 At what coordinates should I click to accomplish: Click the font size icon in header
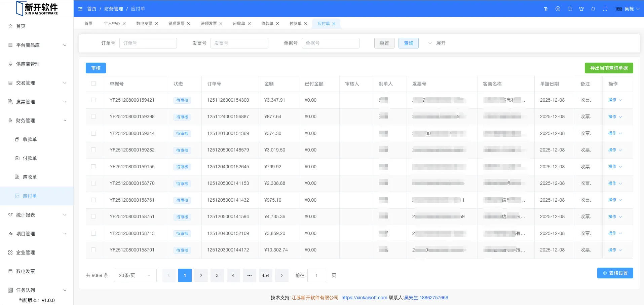pyautogui.click(x=545, y=9)
